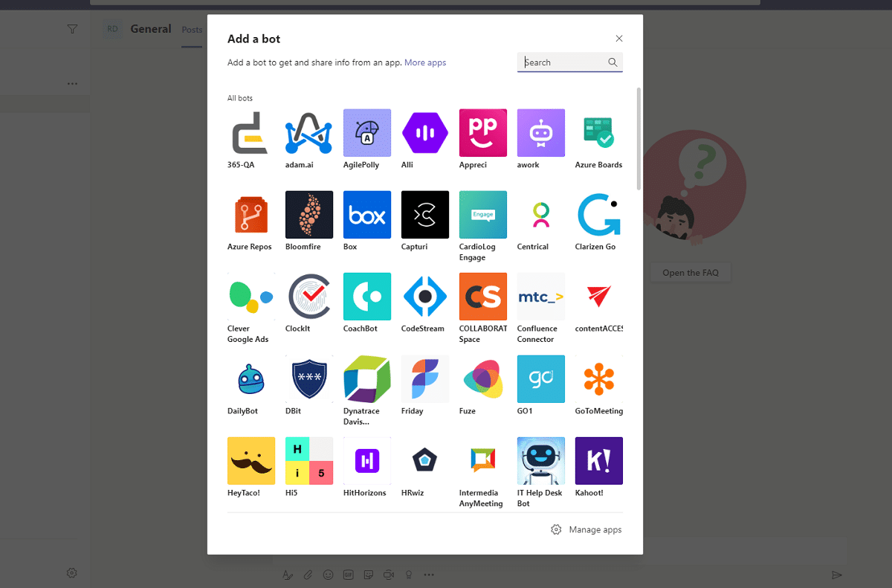The width and height of the screenshot is (892, 588).
Task: Add the Dynatrace Davis bot
Action: tap(366, 378)
